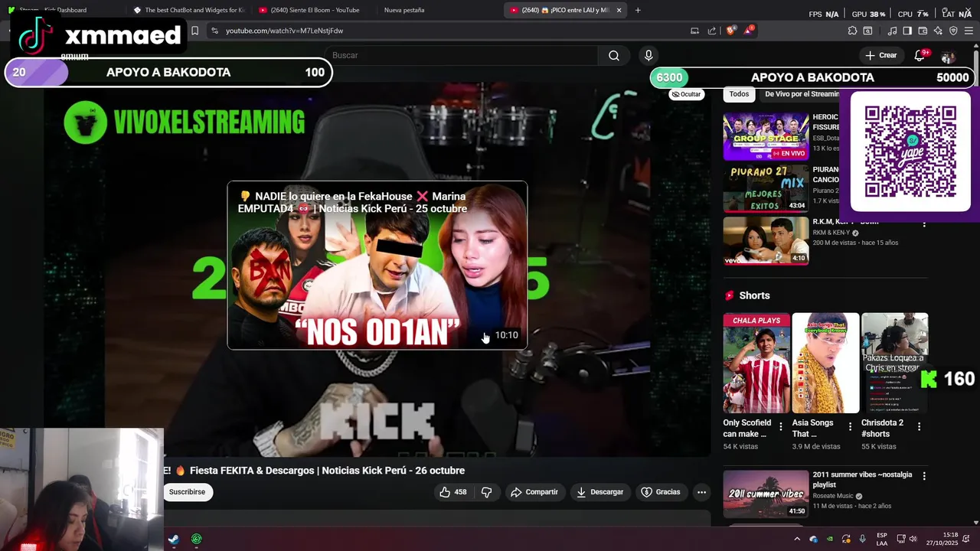
Task: Click the YouTube search magnifier button
Action: pyautogui.click(x=614, y=55)
